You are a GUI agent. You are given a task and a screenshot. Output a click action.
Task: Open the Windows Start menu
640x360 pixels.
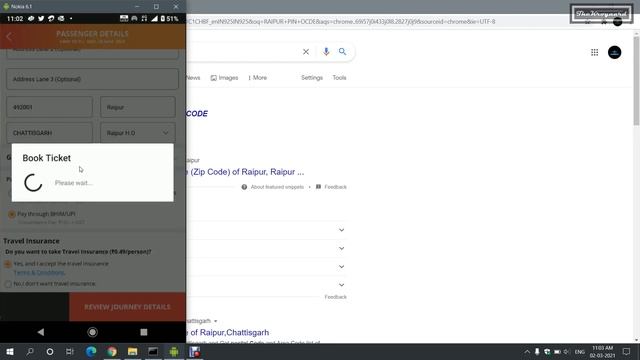(x=10, y=351)
